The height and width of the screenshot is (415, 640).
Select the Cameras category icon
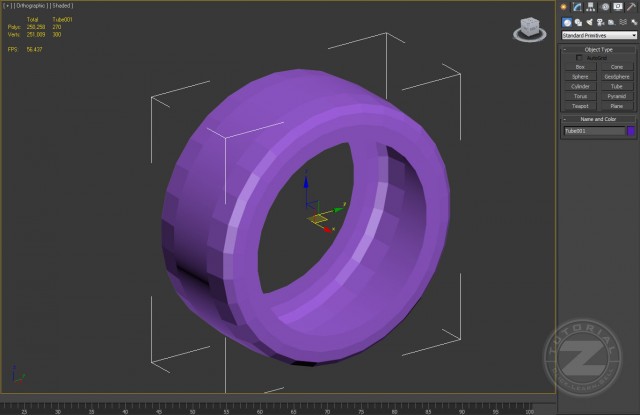600,22
